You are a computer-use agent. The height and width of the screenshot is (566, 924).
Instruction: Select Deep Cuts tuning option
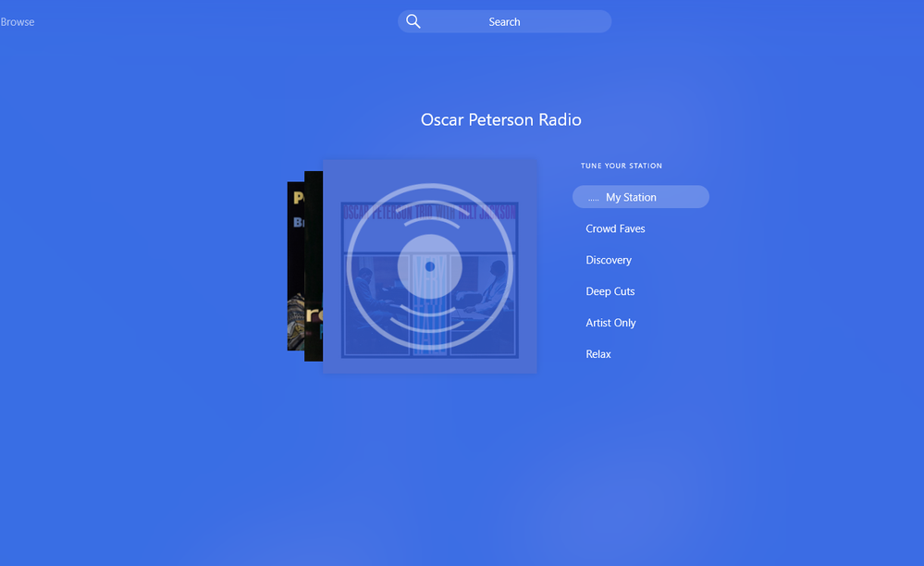[x=610, y=291]
